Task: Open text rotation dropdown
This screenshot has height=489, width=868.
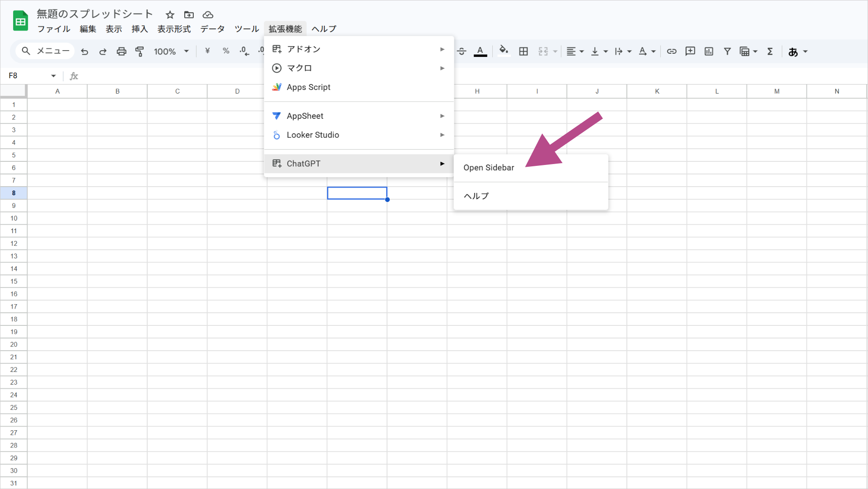Action: coord(647,52)
